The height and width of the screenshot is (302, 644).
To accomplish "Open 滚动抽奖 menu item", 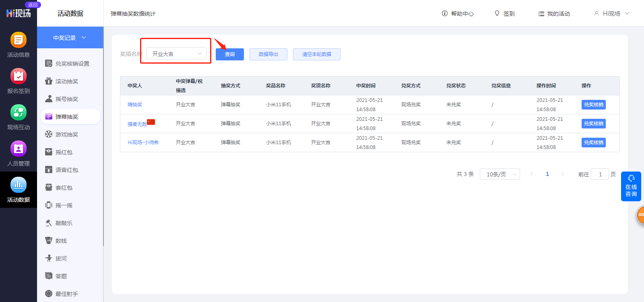I will tap(71, 81).
